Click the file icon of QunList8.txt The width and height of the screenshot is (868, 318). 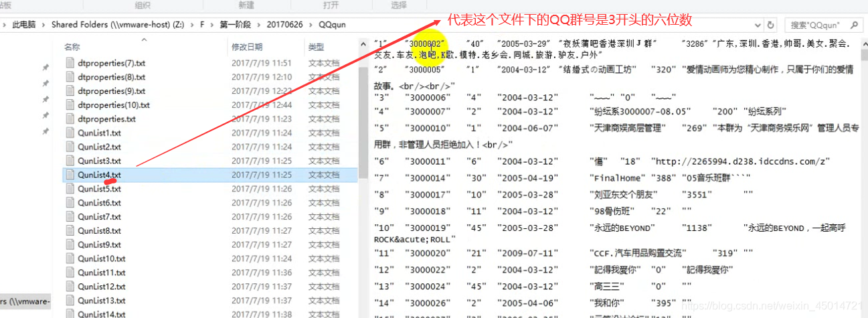(x=71, y=231)
